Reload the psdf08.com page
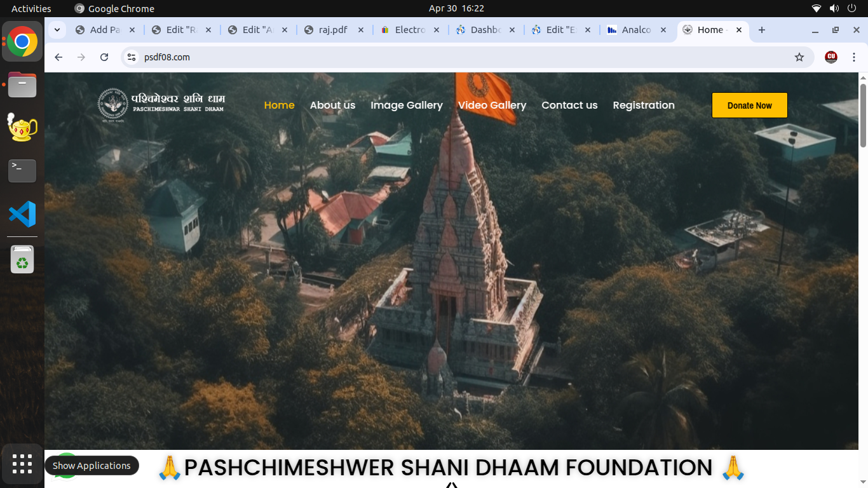Image resolution: width=868 pixels, height=488 pixels. pos(104,57)
